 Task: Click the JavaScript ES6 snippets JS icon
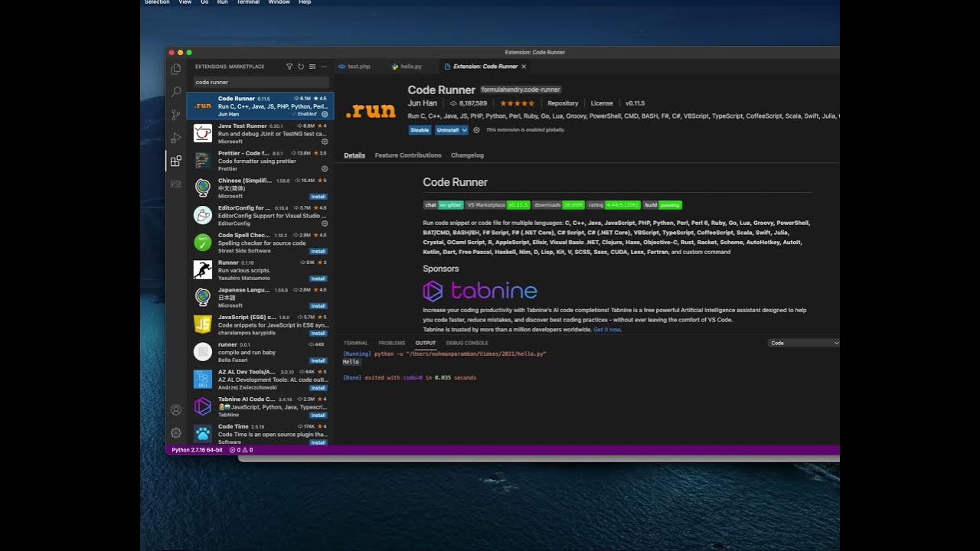(203, 324)
